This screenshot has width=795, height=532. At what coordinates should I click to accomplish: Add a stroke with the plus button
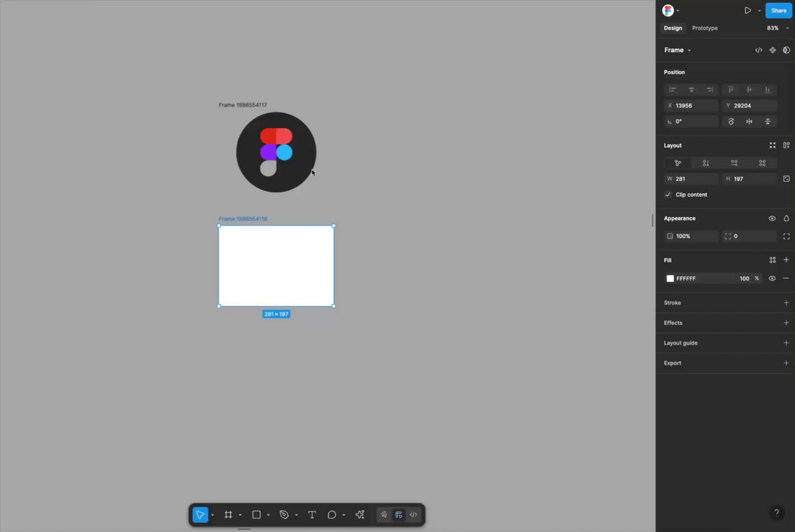pyautogui.click(x=786, y=303)
